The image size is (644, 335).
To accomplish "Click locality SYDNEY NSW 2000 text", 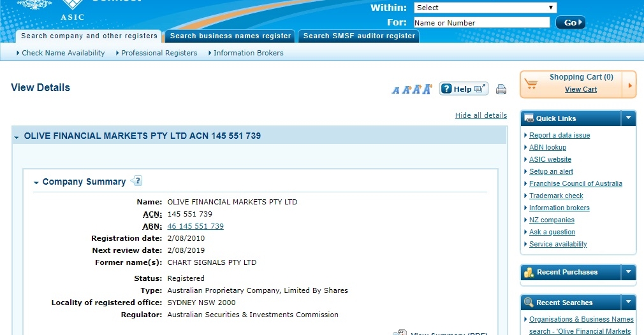I will 201,303.
